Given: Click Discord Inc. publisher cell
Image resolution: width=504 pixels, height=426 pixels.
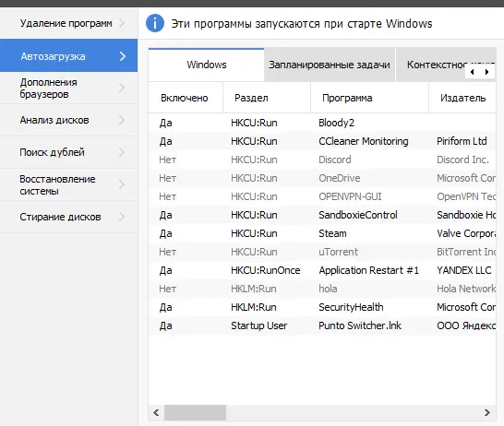Looking at the screenshot, I should click(x=462, y=160).
